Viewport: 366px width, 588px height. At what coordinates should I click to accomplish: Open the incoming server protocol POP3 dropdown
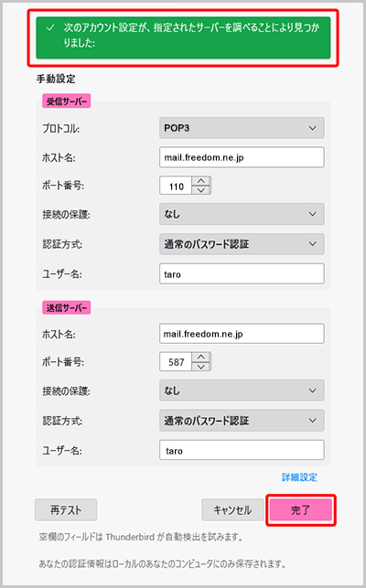(x=242, y=128)
